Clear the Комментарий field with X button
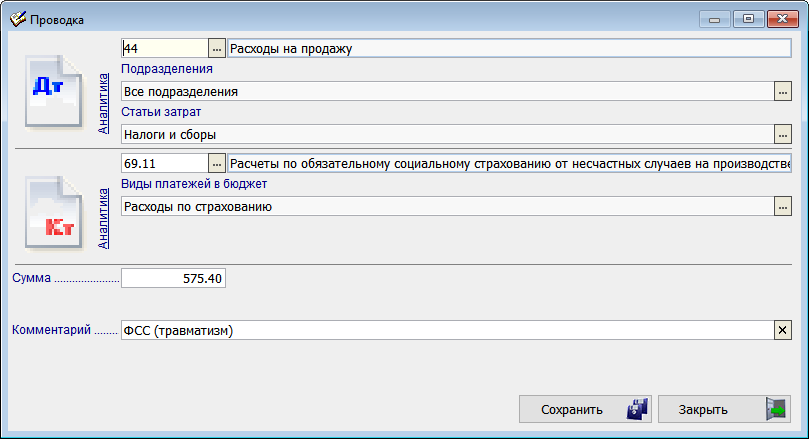The height and width of the screenshot is (439, 809). (782, 330)
